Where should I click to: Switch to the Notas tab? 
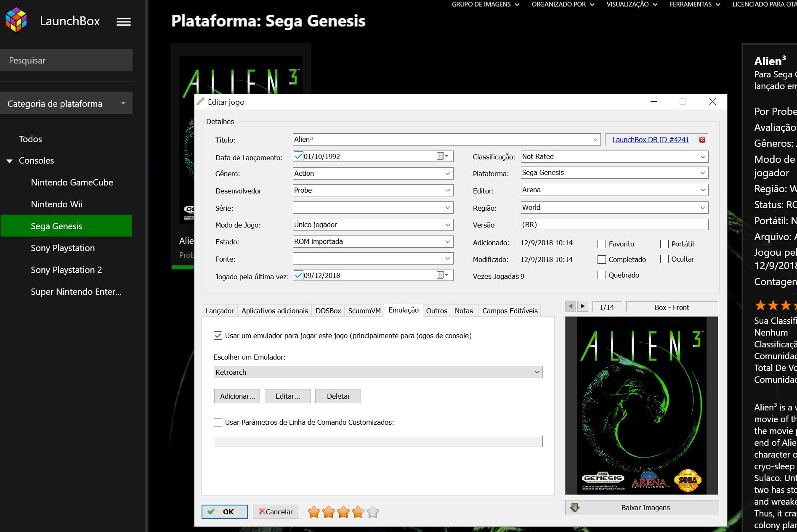click(x=464, y=311)
